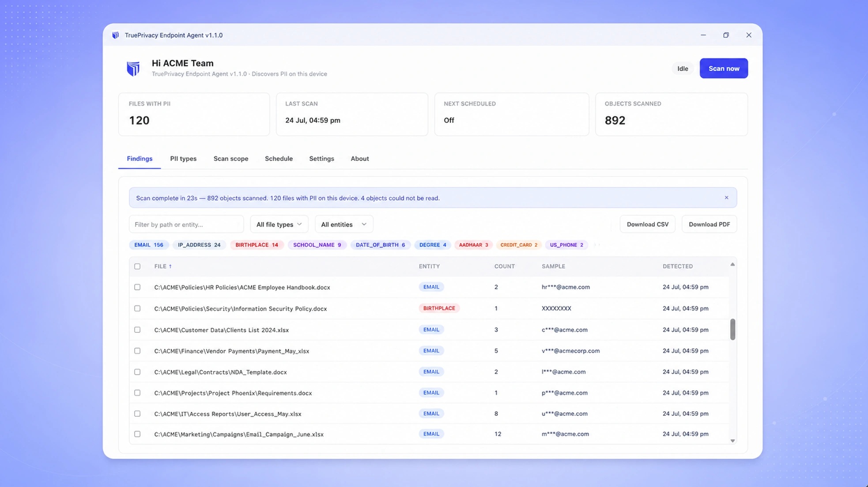The image size is (868, 487).
Task: Open the Scan scope tab
Action: pyautogui.click(x=231, y=159)
